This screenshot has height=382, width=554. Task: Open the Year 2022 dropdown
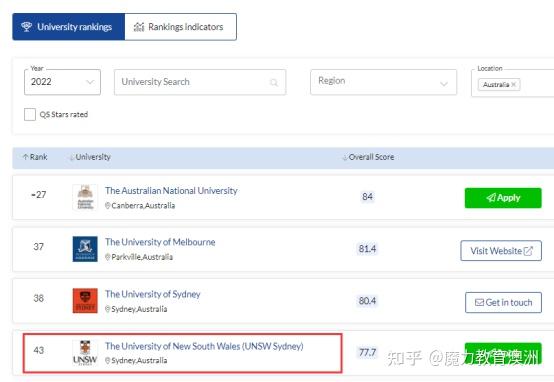point(63,82)
